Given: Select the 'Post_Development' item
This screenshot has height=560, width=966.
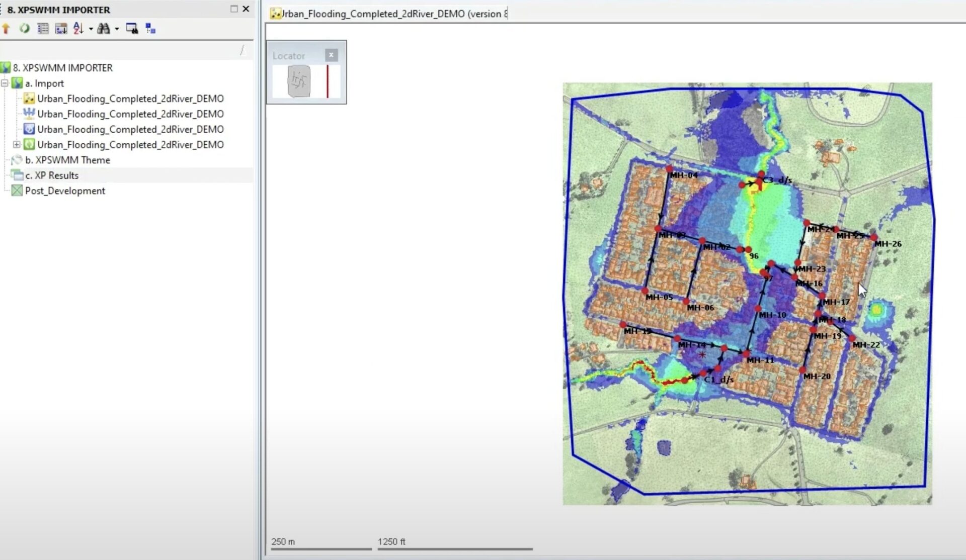Looking at the screenshot, I should point(65,191).
